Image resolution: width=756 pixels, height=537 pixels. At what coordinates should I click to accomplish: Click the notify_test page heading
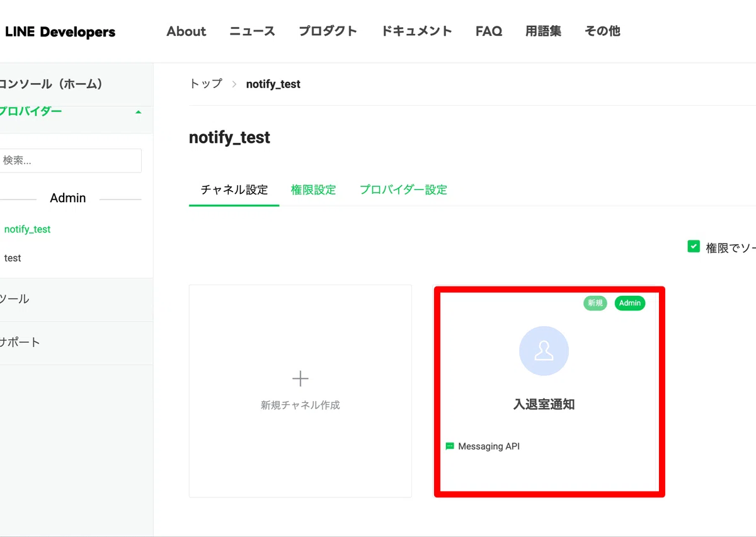tap(229, 137)
